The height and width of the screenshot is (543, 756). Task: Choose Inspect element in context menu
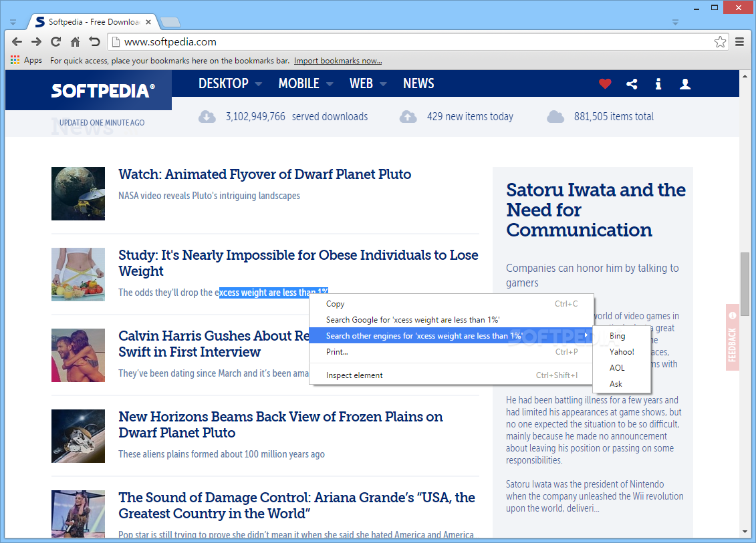451,375
